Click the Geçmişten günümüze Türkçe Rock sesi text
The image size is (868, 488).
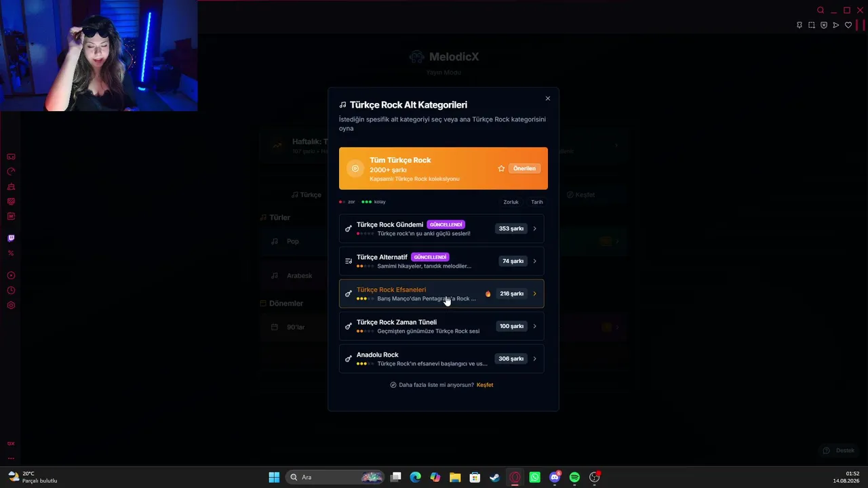[x=429, y=331]
